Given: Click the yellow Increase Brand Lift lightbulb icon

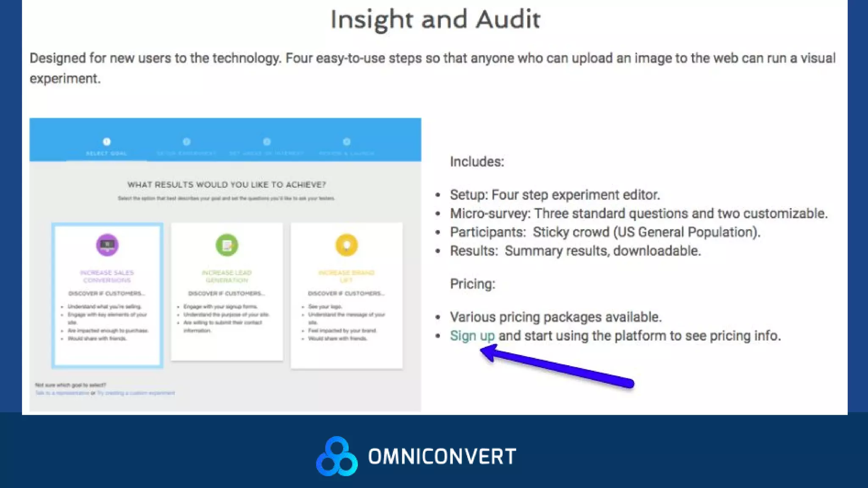Looking at the screenshot, I should point(346,245).
